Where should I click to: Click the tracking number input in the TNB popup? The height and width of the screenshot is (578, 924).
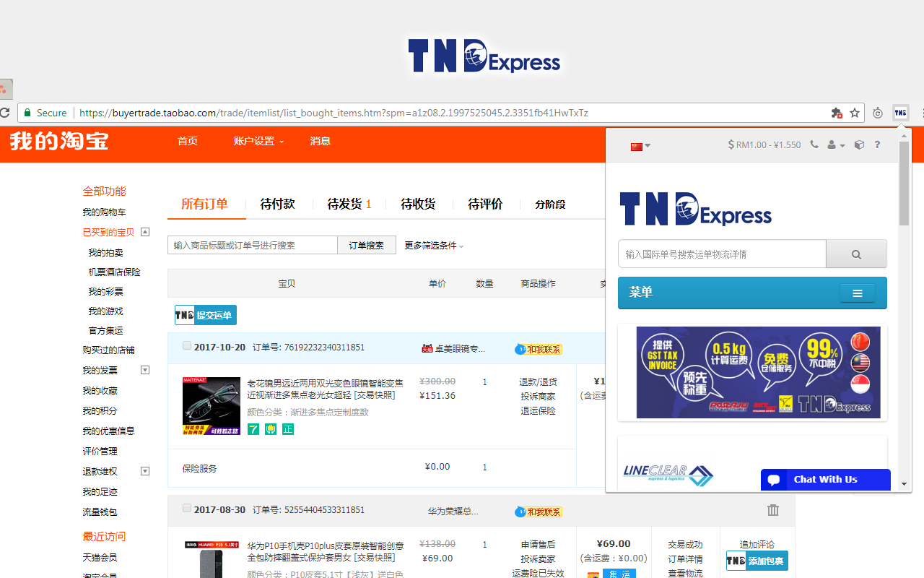point(722,254)
